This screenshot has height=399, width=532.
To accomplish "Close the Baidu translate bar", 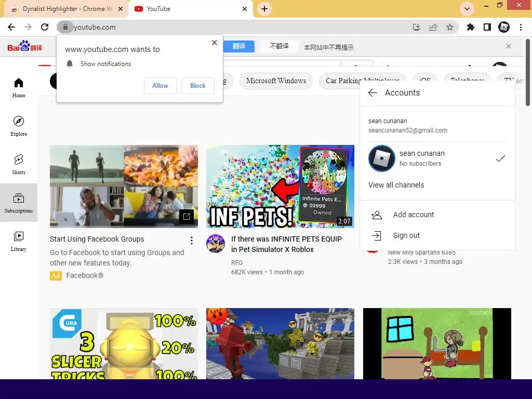I will click(x=508, y=46).
